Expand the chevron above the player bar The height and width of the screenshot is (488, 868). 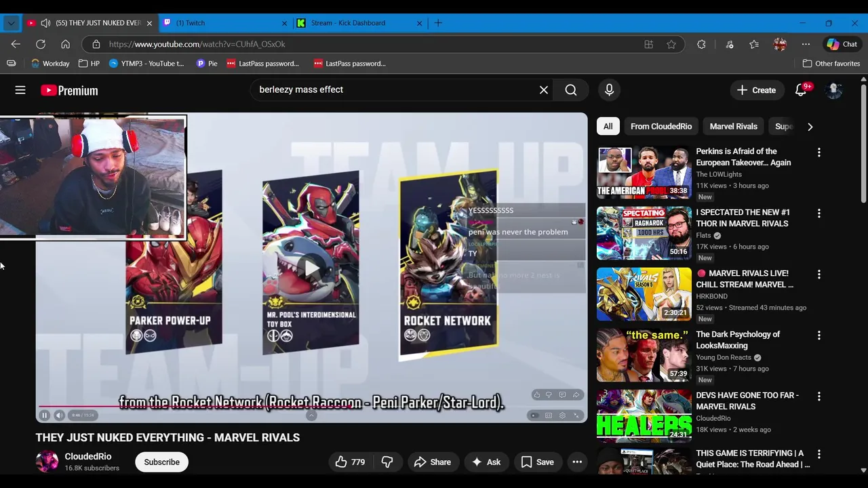[311, 415]
